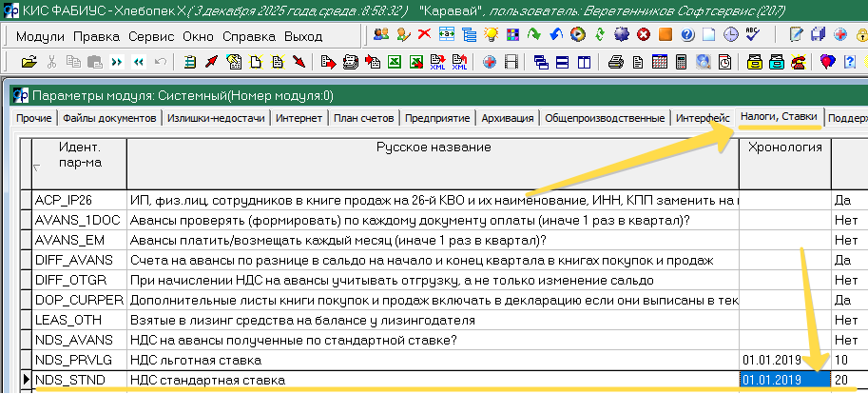This screenshot has height=394, width=868.
Task: Click the tile windows horizontally icon
Action: click(563, 62)
